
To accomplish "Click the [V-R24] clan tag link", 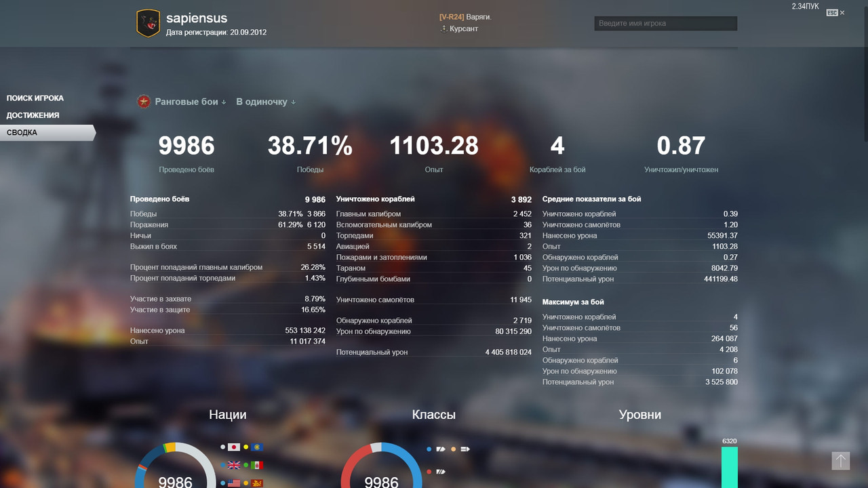I will click(x=452, y=17).
